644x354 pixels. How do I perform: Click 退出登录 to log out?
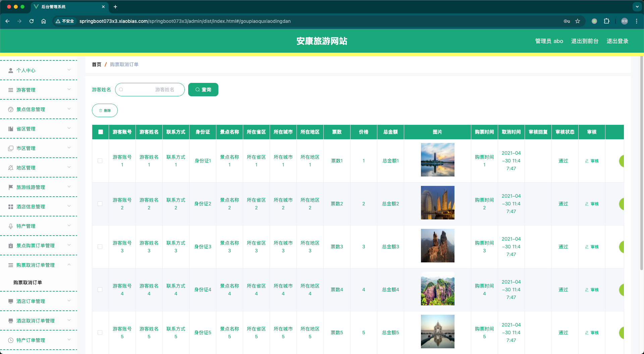tap(618, 41)
